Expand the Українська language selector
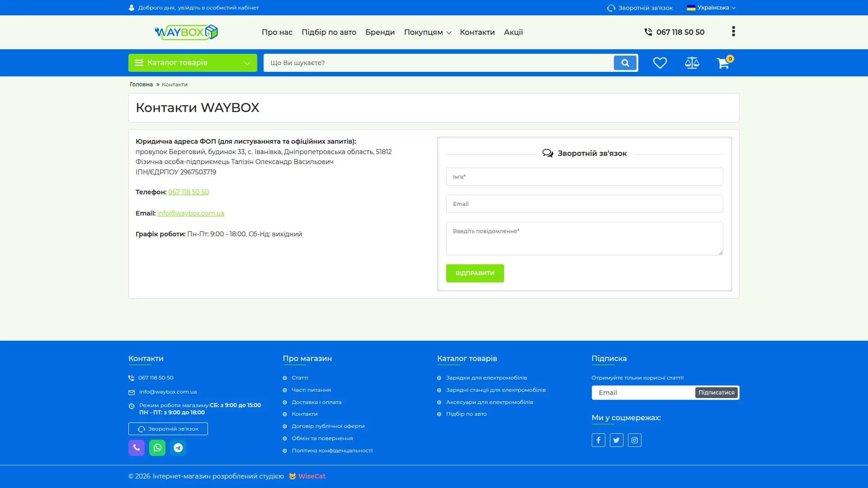The height and width of the screenshot is (488, 868). 711,8
